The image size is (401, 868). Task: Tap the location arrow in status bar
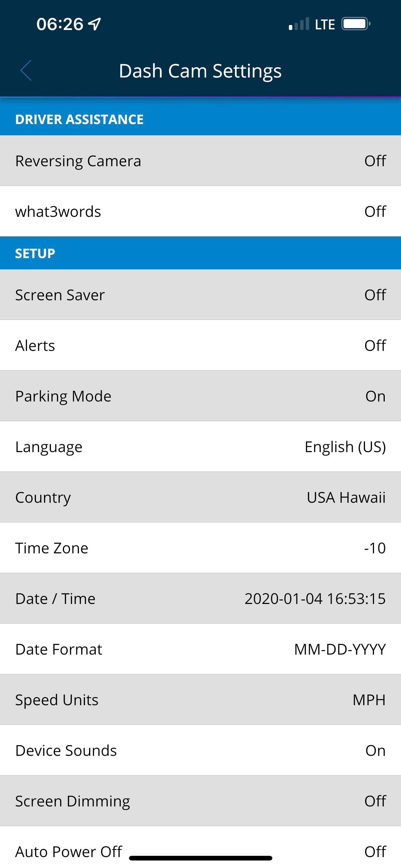[95, 24]
